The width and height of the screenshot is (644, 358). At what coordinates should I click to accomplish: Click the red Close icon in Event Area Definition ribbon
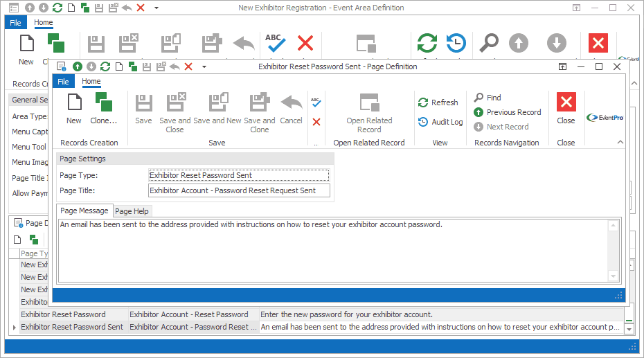pos(598,43)
